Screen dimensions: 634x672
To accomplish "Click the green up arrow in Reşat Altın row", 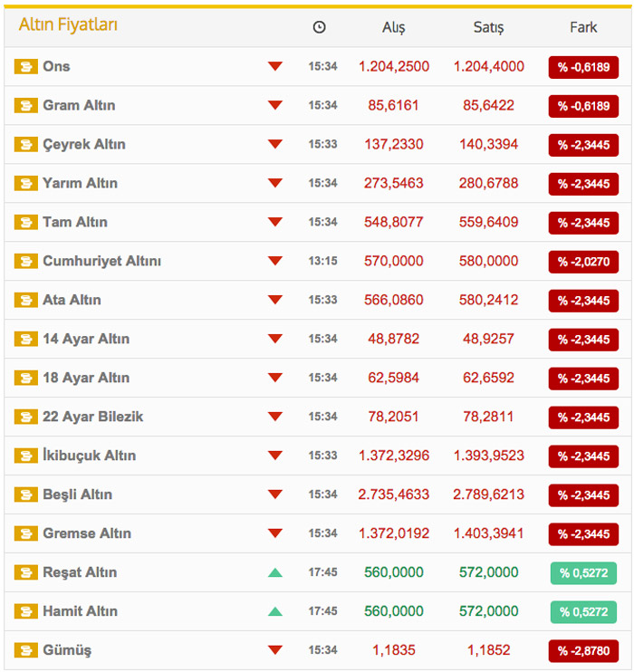I will click(275, 572).
